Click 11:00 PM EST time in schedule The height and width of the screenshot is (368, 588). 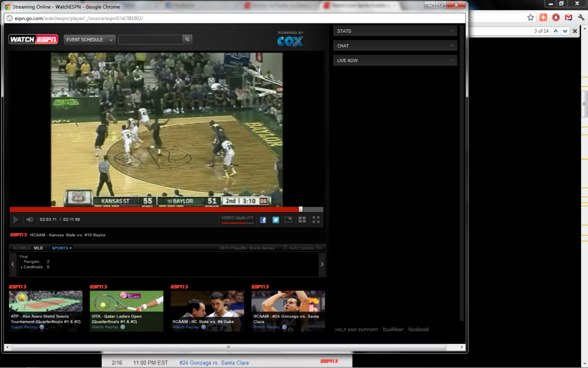pos(151,363)
